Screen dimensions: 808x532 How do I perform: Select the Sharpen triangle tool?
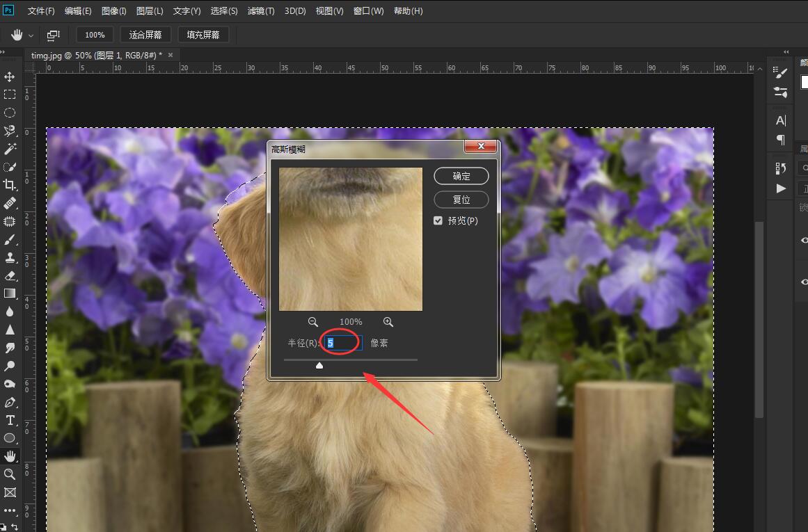pyautogui.click(x=9, y=330)
